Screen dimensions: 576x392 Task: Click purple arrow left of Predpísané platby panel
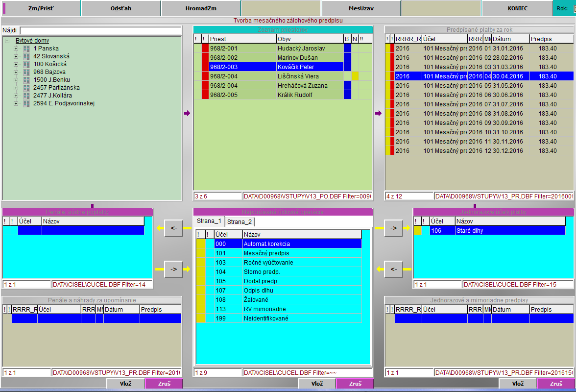[378, 113]
